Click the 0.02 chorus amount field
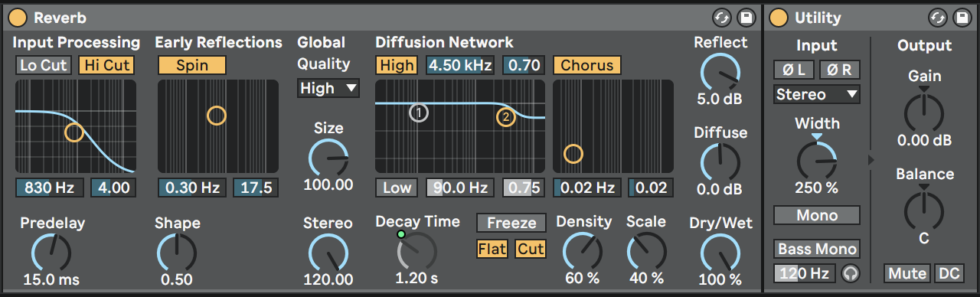This screenshot has height=297, width=980. click(651, 188)
